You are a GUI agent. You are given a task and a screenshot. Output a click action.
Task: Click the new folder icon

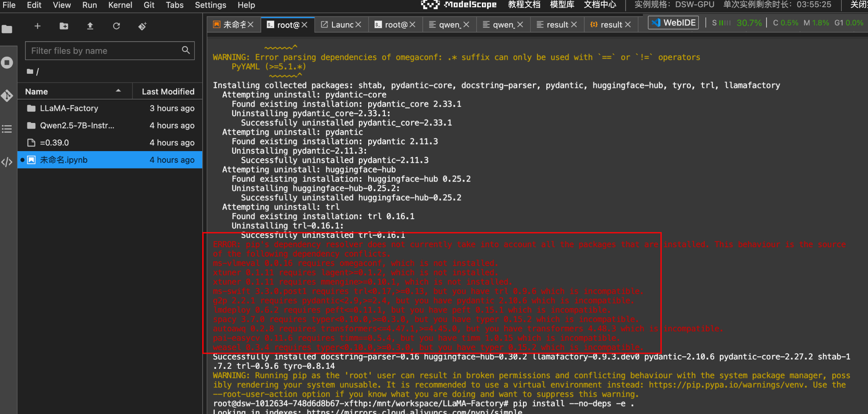pos(64,26)
